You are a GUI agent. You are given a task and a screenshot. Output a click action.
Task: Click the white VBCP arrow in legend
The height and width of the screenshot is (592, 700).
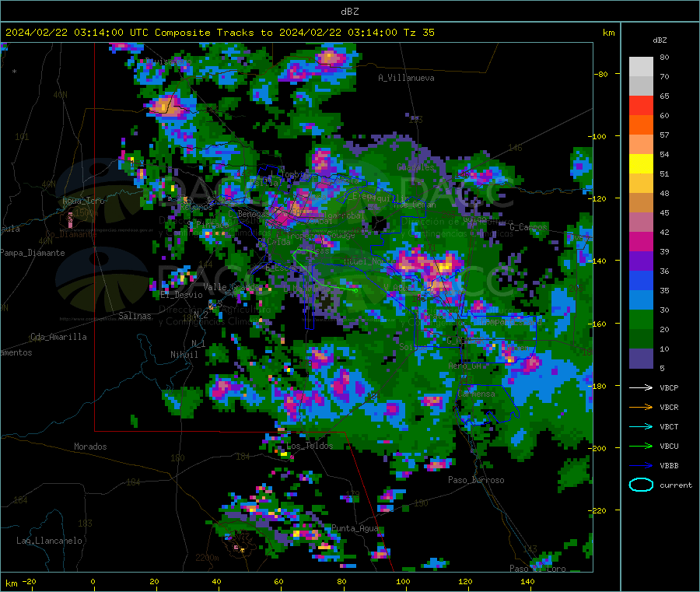click(x=641, y=387)
